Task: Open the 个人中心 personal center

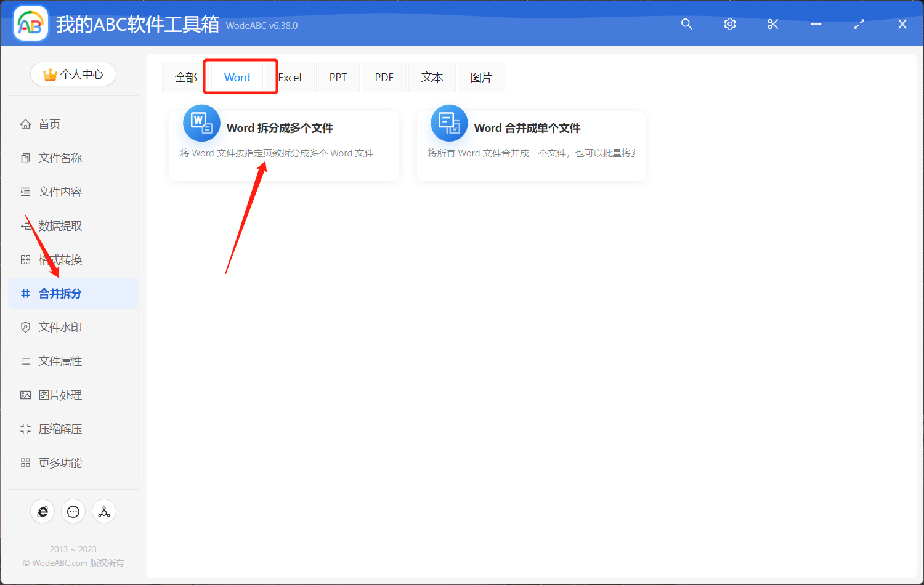Action: (73, 73)
